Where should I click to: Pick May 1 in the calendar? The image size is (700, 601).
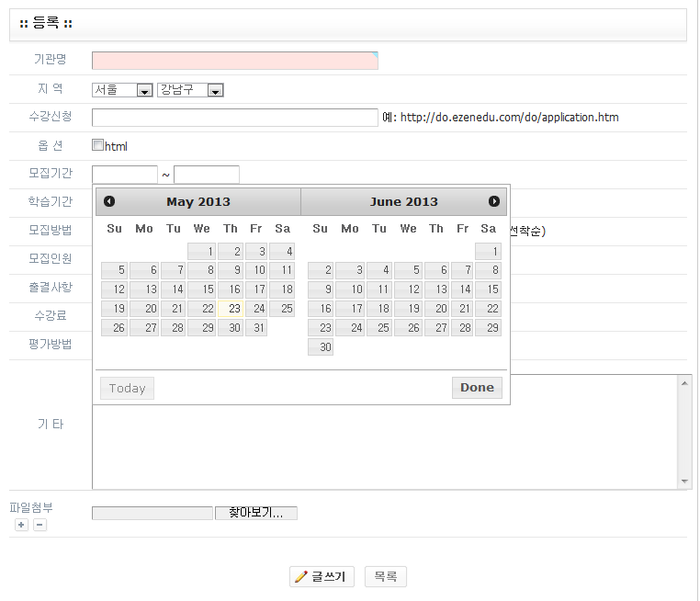(202, 251)
